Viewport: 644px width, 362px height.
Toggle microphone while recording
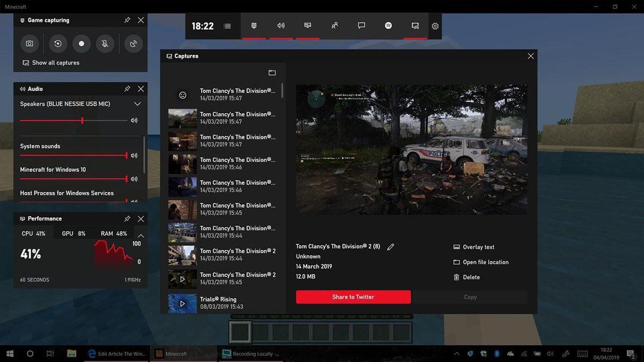(x=105, y=43)
